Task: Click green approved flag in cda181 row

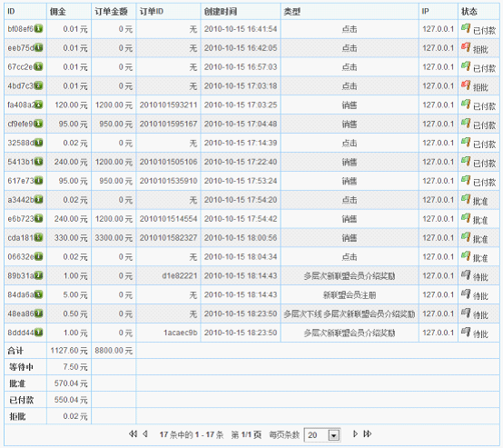Action: [466, 236]
